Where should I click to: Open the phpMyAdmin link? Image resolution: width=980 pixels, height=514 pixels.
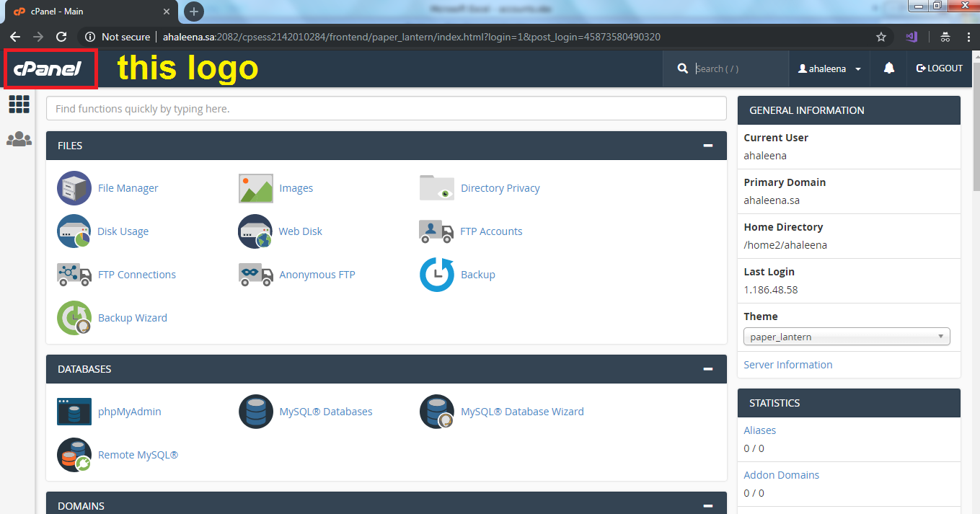click(x=130, y=412)
